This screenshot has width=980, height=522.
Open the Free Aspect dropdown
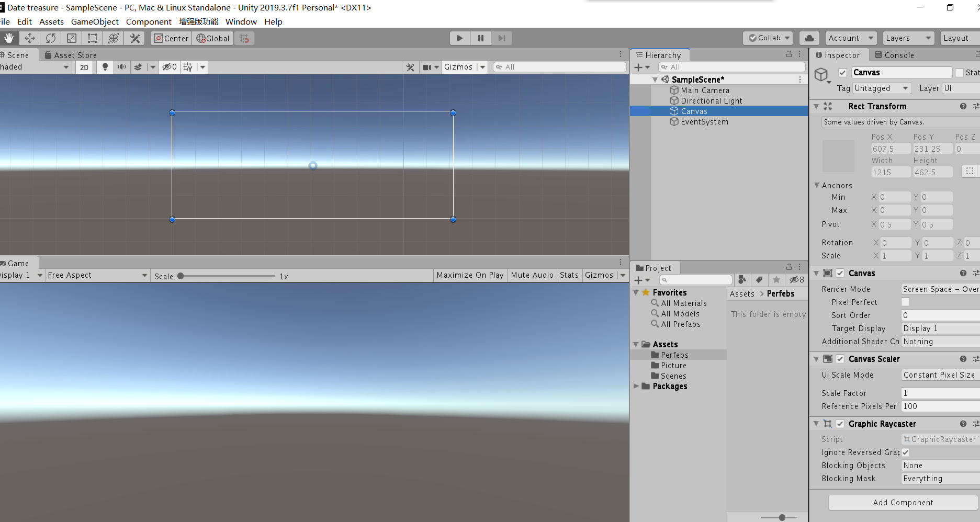pos(97,275)
